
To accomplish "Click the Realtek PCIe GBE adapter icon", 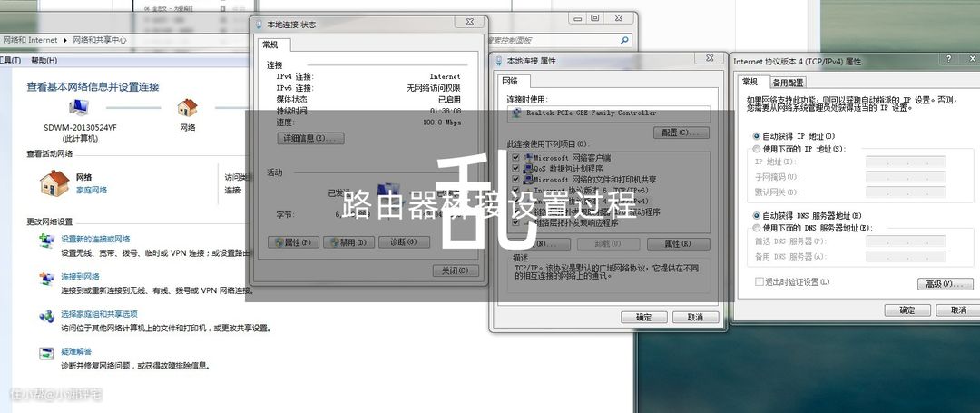I will 517,113.
